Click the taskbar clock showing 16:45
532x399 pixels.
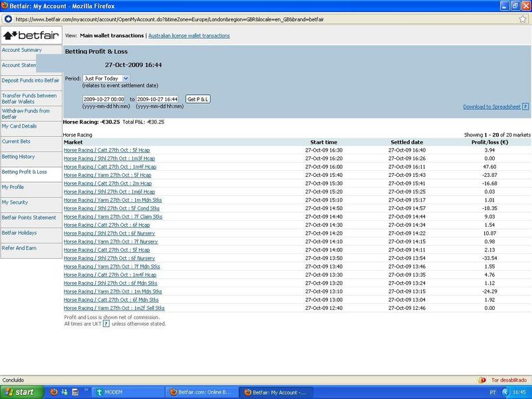[x=519, y=392]
